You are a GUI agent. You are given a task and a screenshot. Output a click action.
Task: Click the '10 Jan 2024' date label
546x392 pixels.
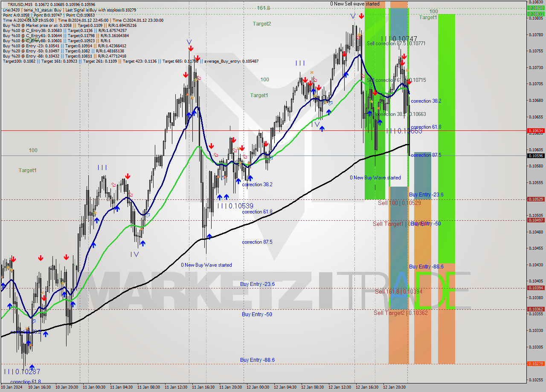(x=12, y=387)
